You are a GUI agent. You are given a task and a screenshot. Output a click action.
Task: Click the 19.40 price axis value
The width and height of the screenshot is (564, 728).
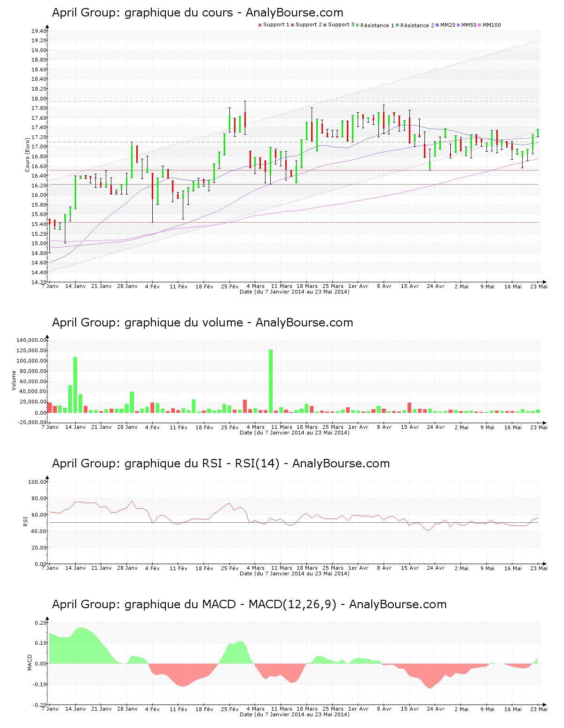(x=39, y=31)
